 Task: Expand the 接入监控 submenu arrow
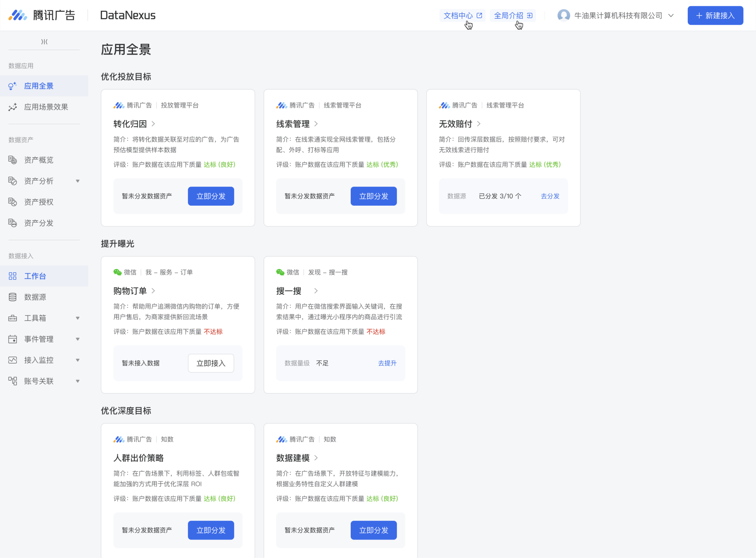tap(78, 360)
